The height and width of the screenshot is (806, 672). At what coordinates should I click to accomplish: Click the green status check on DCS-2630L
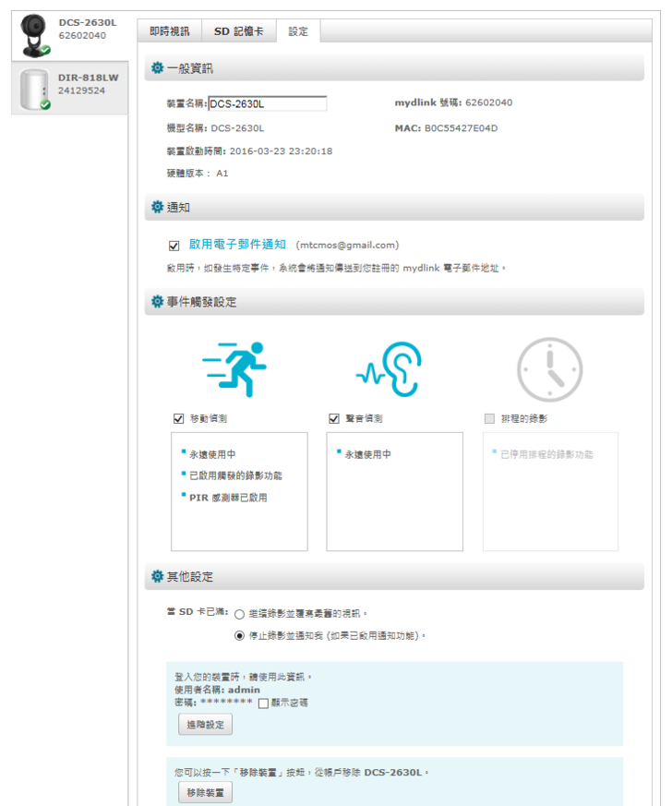[45, 50]
